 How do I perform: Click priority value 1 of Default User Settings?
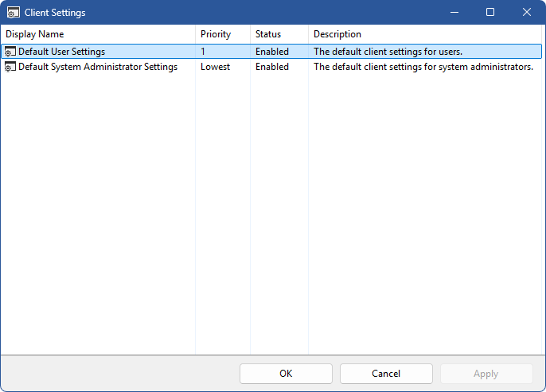[x=203, y=52]
